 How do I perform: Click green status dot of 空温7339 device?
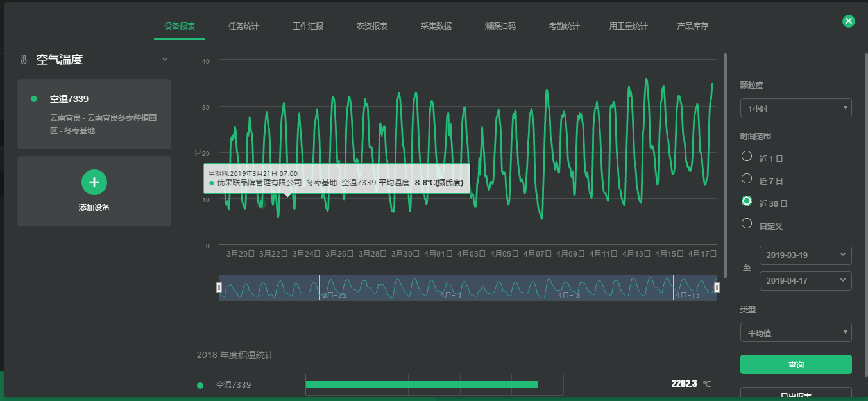(34, 99)
